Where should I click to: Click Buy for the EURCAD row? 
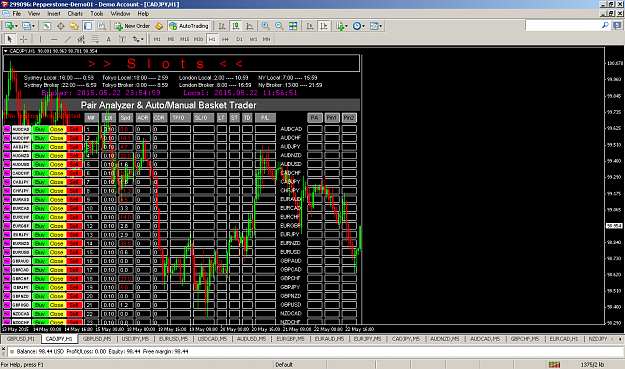[x=40, y=208]
